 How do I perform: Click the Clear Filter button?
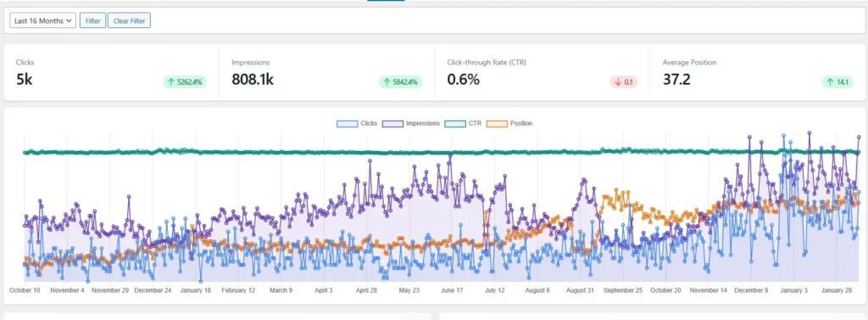coord(129,20)
